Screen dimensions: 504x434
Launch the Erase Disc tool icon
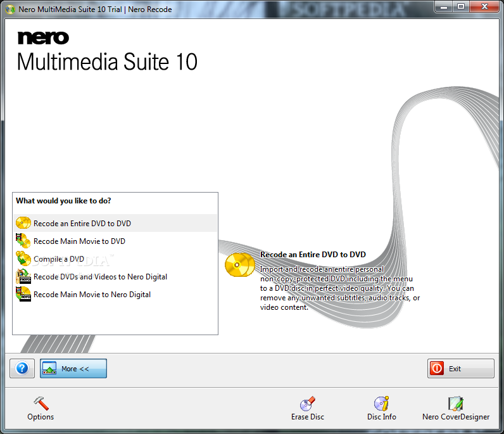[x=308, y=404]
